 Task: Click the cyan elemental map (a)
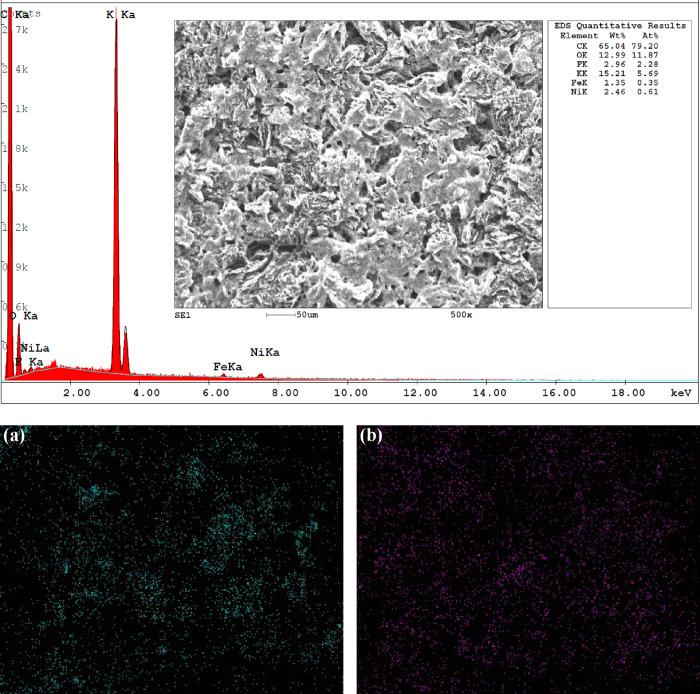171,558
